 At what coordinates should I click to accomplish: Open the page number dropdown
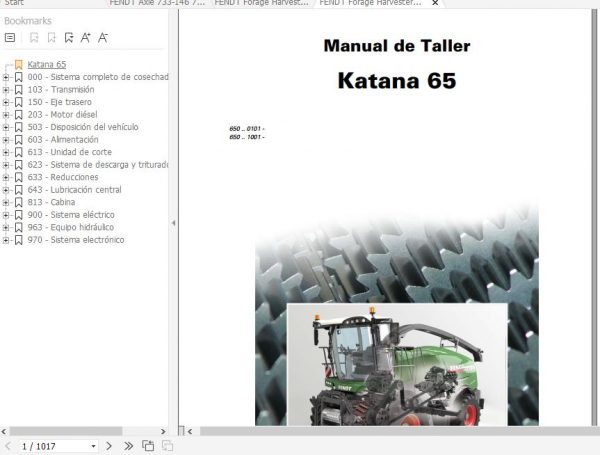93,446
